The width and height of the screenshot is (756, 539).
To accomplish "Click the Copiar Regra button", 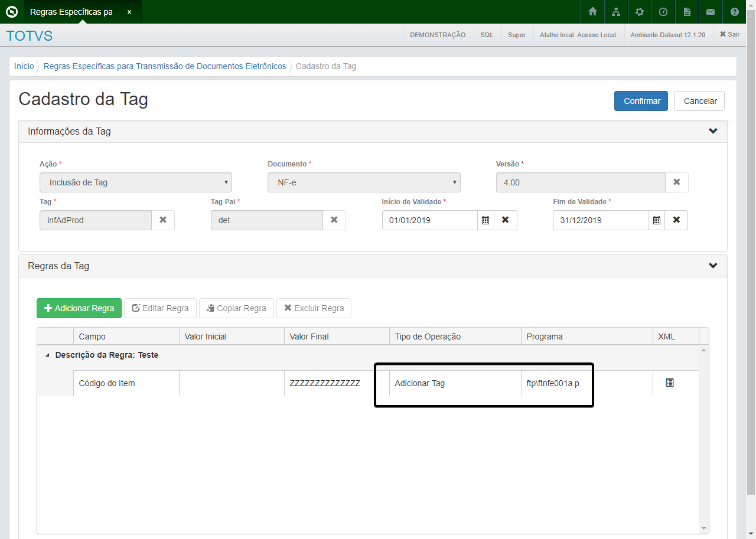I will tap(236, 308).
